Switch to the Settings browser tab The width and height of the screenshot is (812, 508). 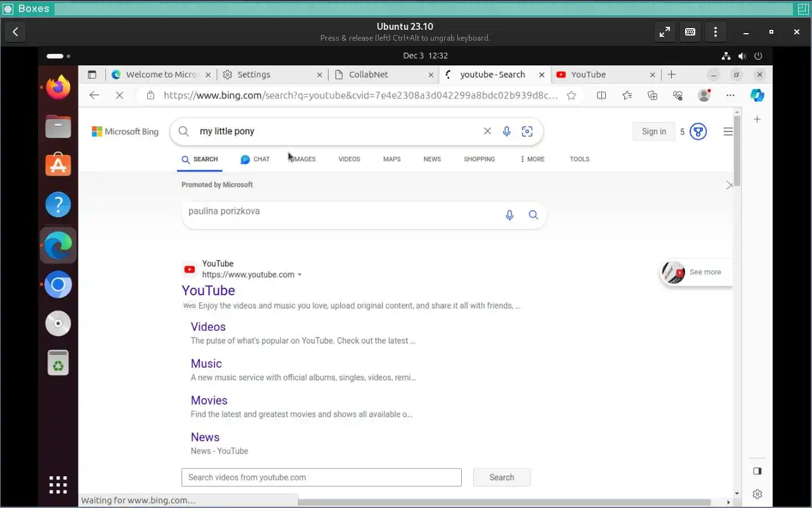(x=272, y=74)
